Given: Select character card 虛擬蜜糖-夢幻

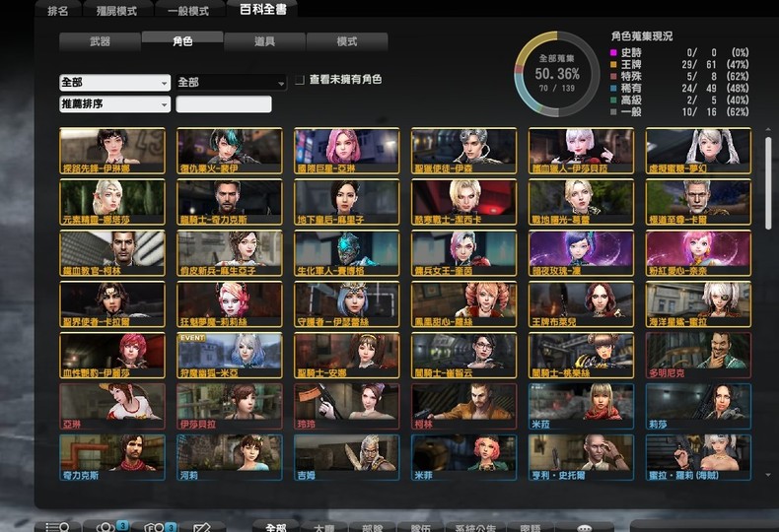Looking at the screenshot, I should (698, 151).
